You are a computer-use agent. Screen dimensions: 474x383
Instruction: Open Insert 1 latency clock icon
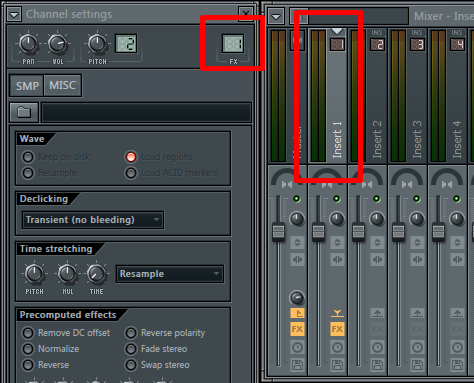tap(337, 348)
